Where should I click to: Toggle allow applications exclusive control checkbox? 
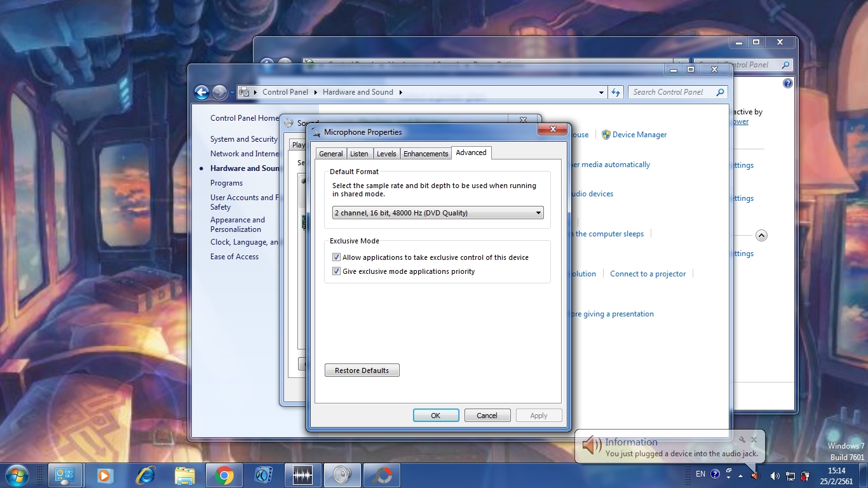pyautogui.click(x=336, y=257)
